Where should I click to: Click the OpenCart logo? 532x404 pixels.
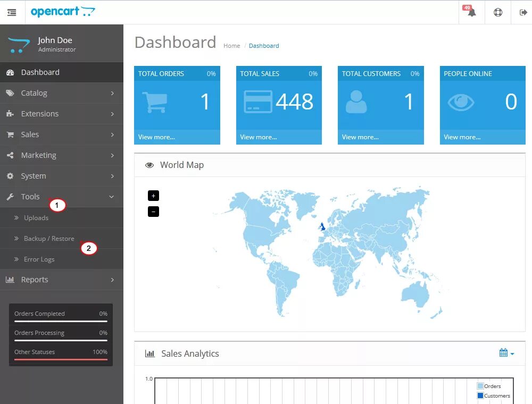(63, 12)
